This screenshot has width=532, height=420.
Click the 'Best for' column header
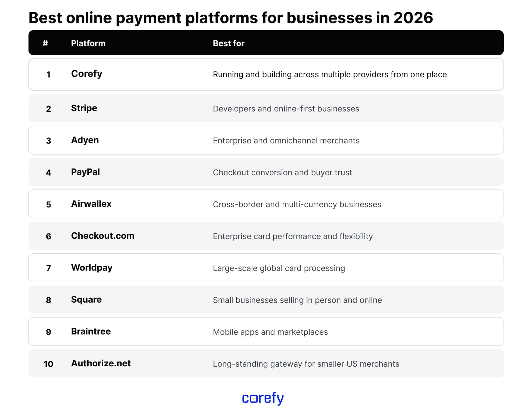tap(229, 43)
